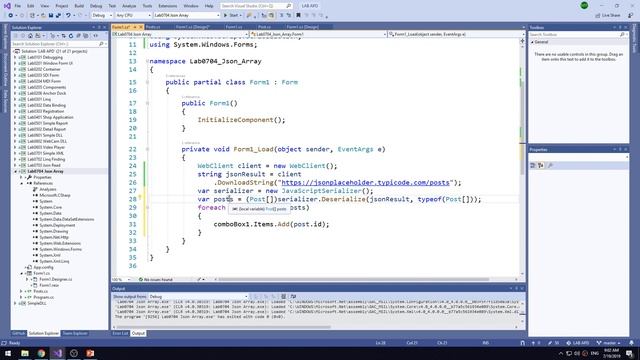Screen dimensions: 640x360
Task: Close the Form1.cs active tab
Action: click(x=141, y=27)
